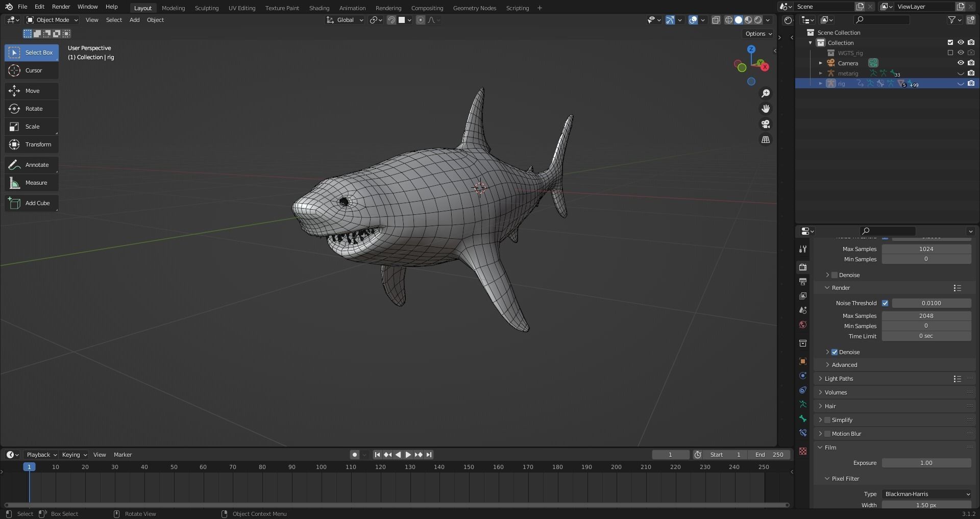Switch to the Sculpting workspace tab
The width and height of the screenshot is (980, 519).
coord(207,8)
